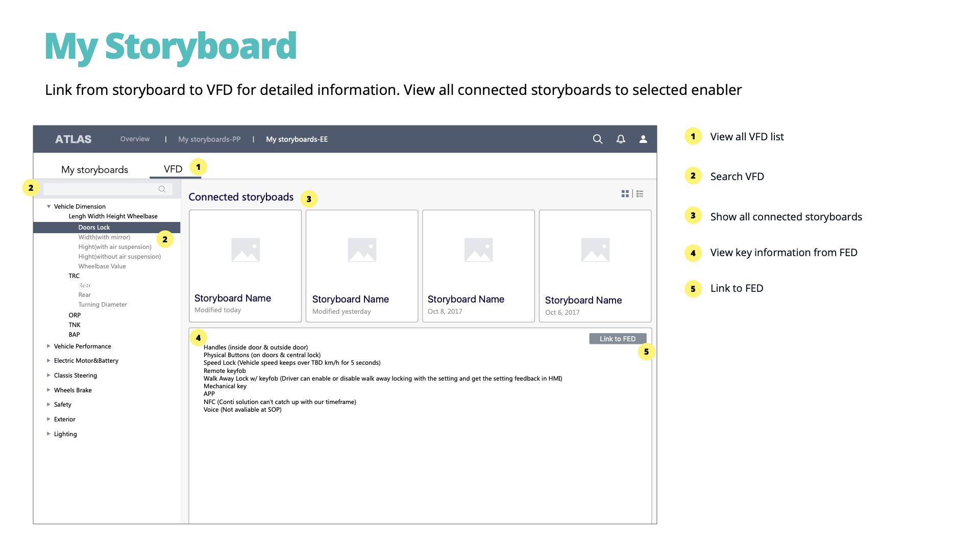
Task: Switch to the My storyboards tab
Action: [94, 169]
